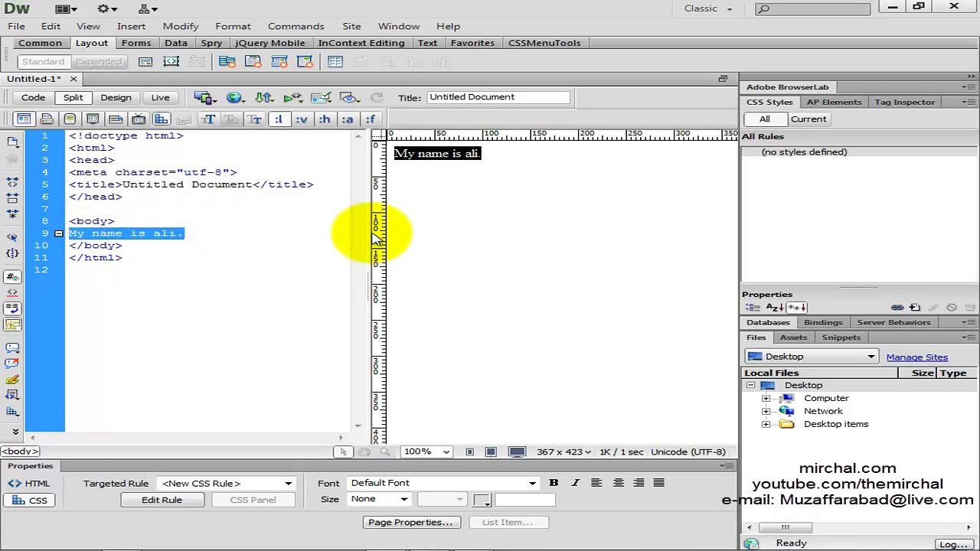Click the Log button at bottom right

pyautogui.click(x=953, y=544)
